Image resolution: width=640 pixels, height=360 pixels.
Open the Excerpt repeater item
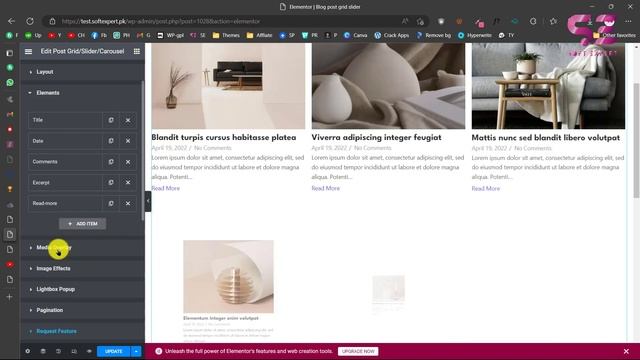coord(65,182)
